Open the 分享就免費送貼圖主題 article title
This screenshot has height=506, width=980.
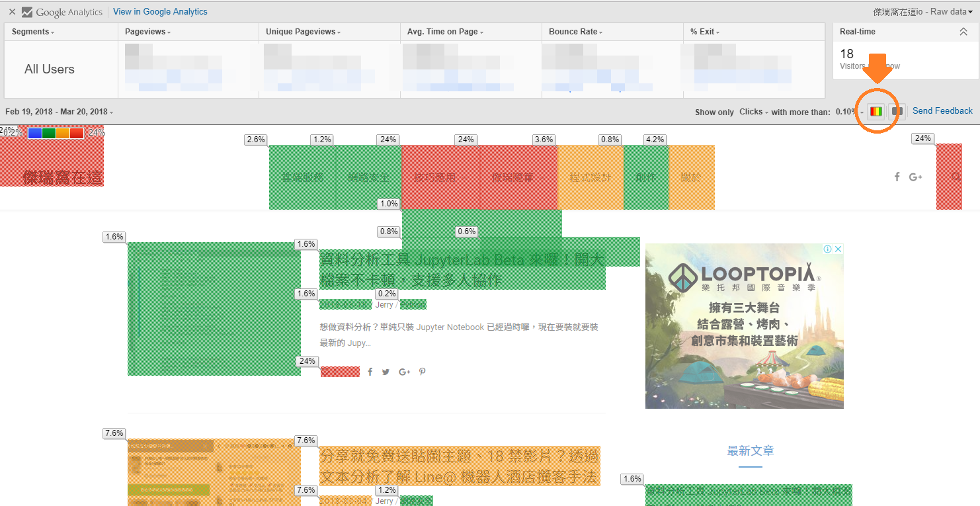pyautogui.click(x=460, y=466)
